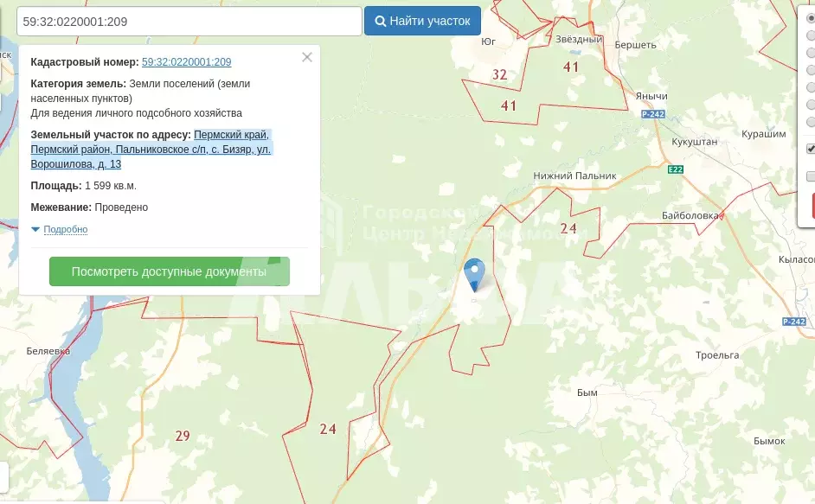Uncheck the checked layer checkbox on the right panel
The image size is (815, 504).
tap(811, 149)
